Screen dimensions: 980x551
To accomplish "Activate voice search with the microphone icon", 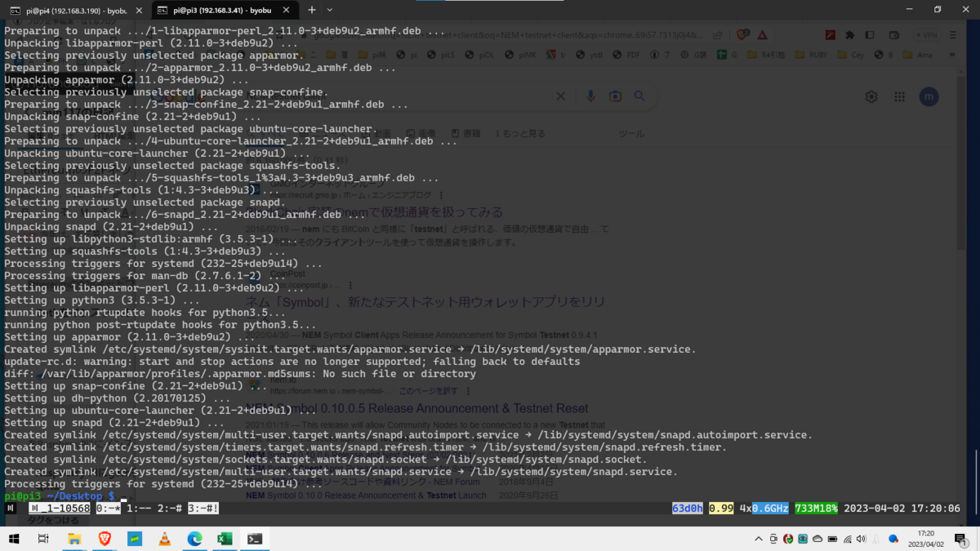I will (x=590, y=96).
